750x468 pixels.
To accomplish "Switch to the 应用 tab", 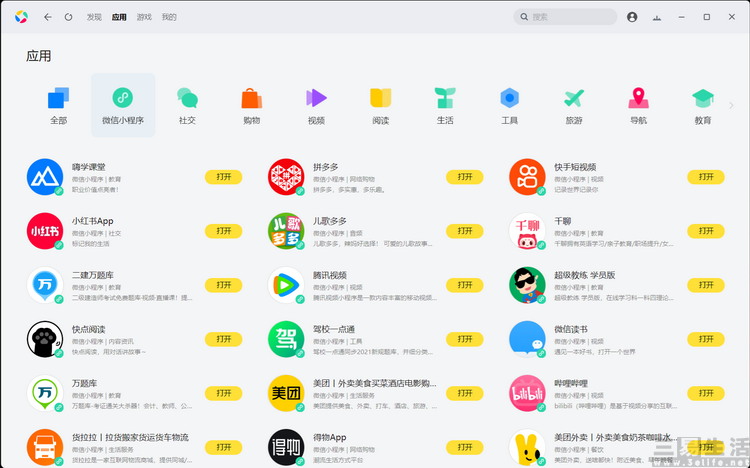I will [x=119, y=17].
